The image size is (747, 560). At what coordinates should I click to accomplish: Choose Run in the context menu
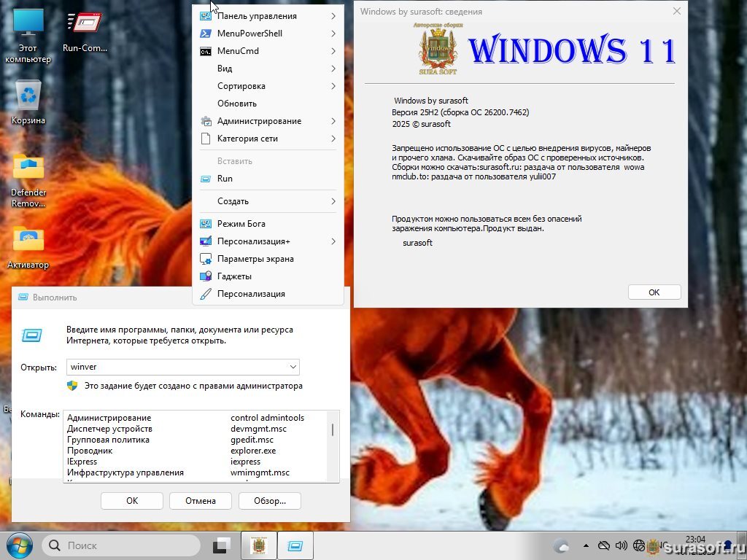pyautogui.click(x=268, y=179)
